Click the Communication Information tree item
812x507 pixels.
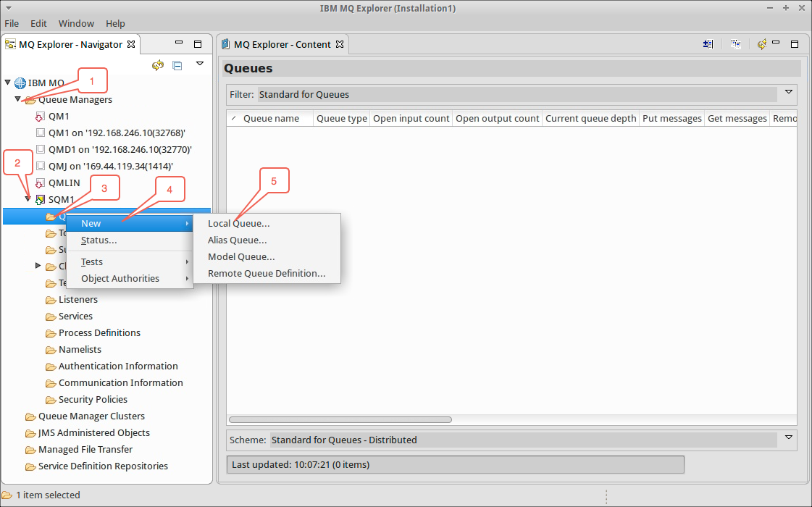click(121, 382)
